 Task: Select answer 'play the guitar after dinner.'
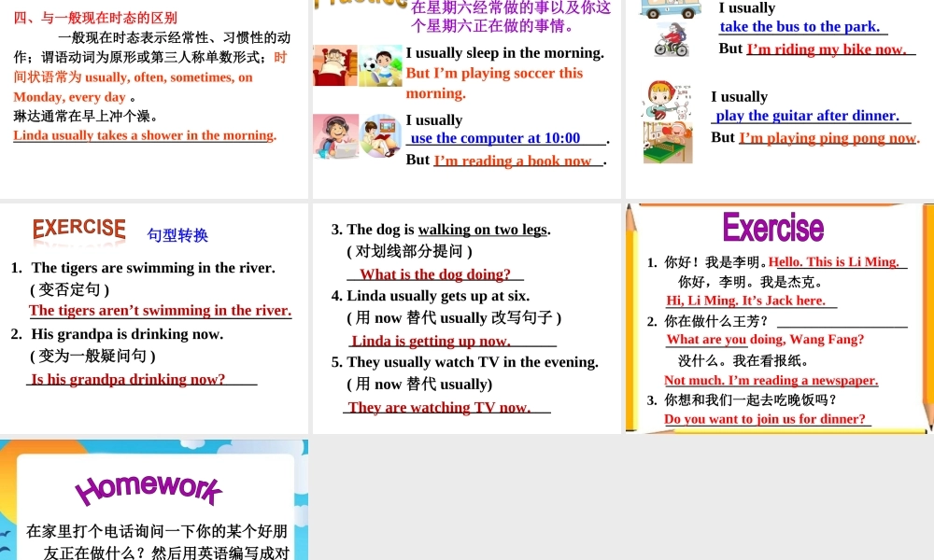click(808, 116)
